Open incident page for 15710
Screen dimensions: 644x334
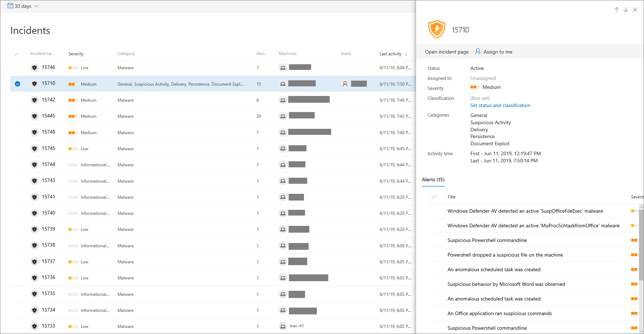tap(446, 52)
